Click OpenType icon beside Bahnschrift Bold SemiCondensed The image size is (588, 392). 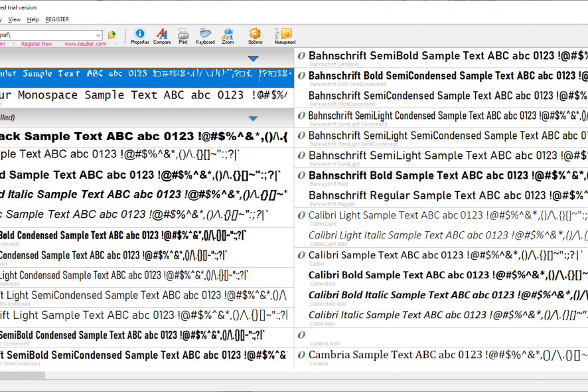301,76
